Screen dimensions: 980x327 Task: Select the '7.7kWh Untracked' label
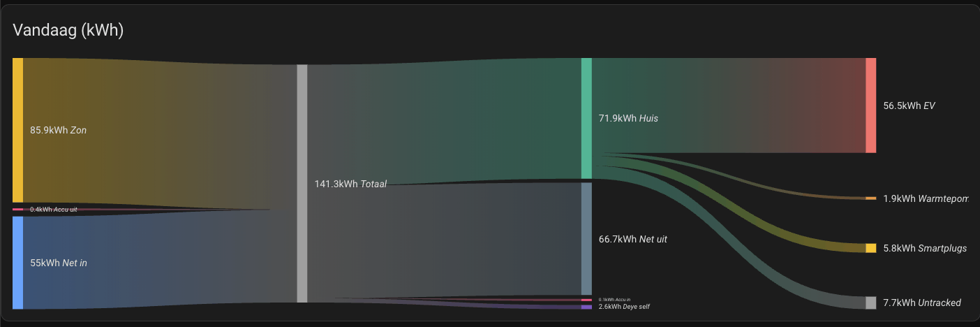click(x=922, y=303)
